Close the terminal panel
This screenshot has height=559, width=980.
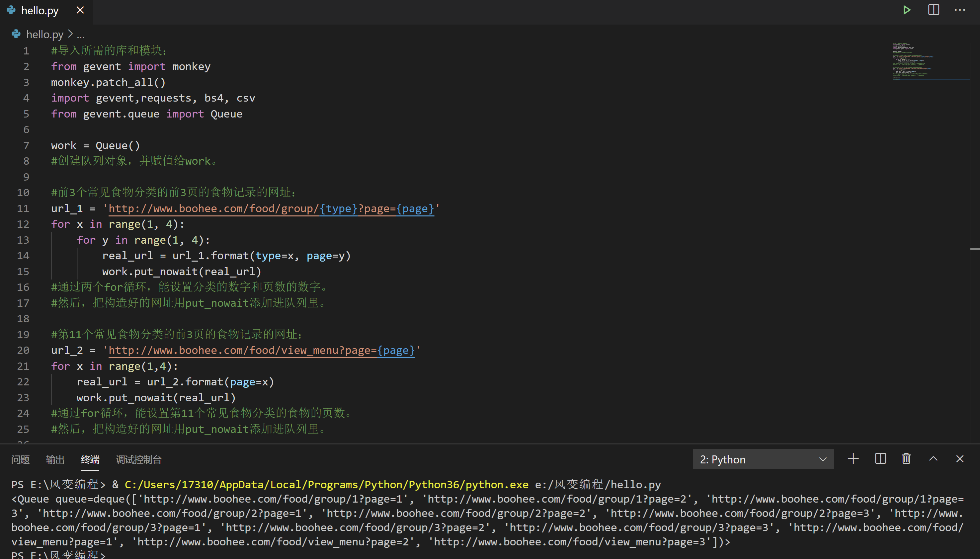tap(960, 459)
